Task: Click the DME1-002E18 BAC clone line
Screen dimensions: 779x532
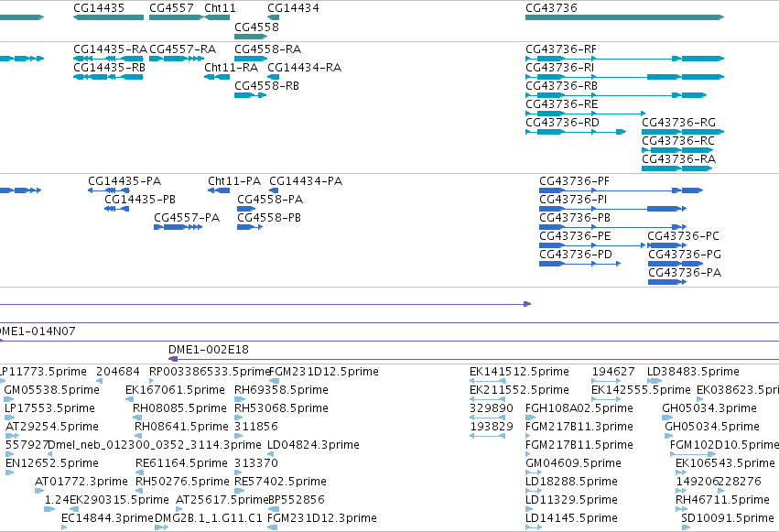Action: point(473,359)
